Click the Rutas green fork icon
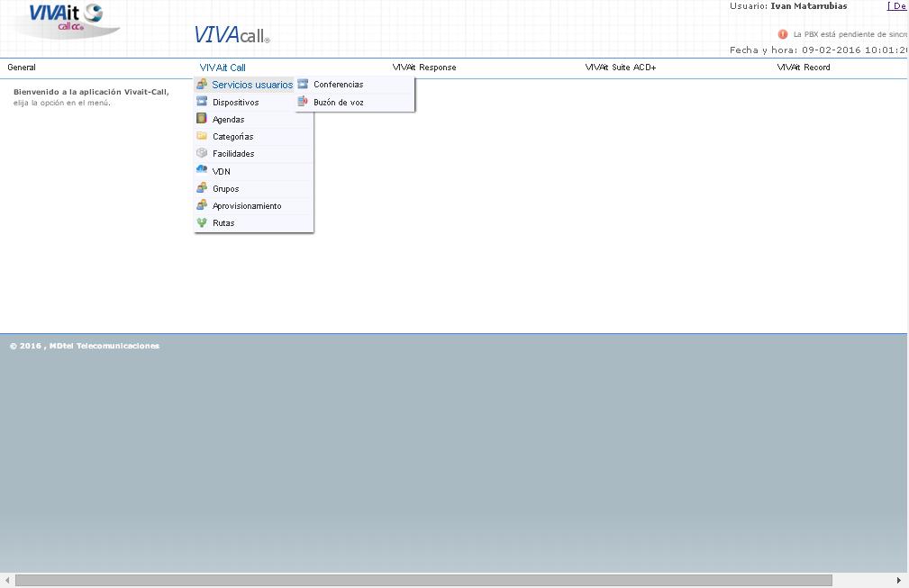Screen dimensions: 909x588 point(202,222)
